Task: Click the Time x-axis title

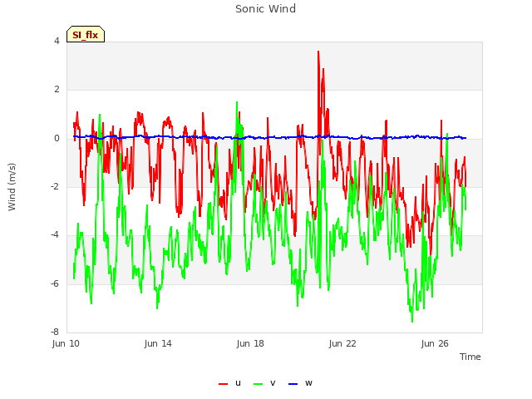Action: click(470, 357)
